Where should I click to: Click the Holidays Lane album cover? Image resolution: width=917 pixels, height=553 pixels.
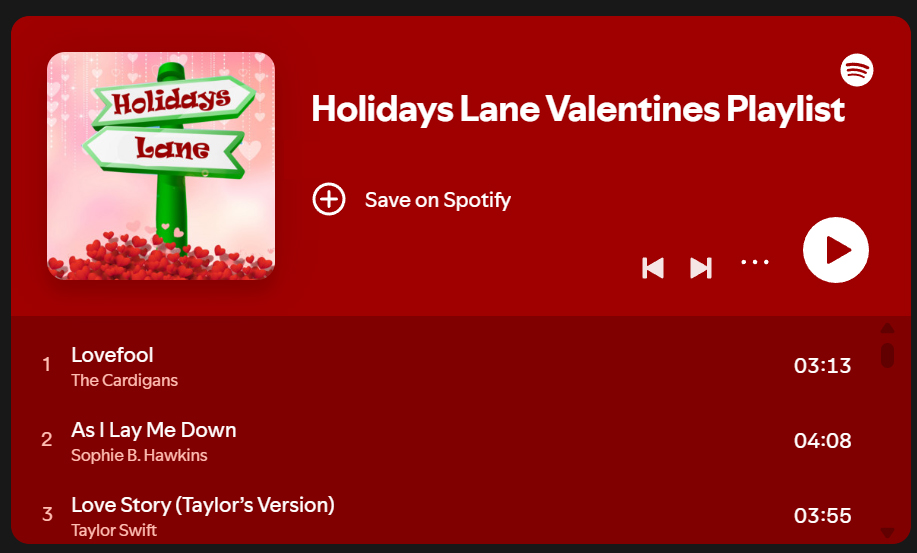point(161,166)
